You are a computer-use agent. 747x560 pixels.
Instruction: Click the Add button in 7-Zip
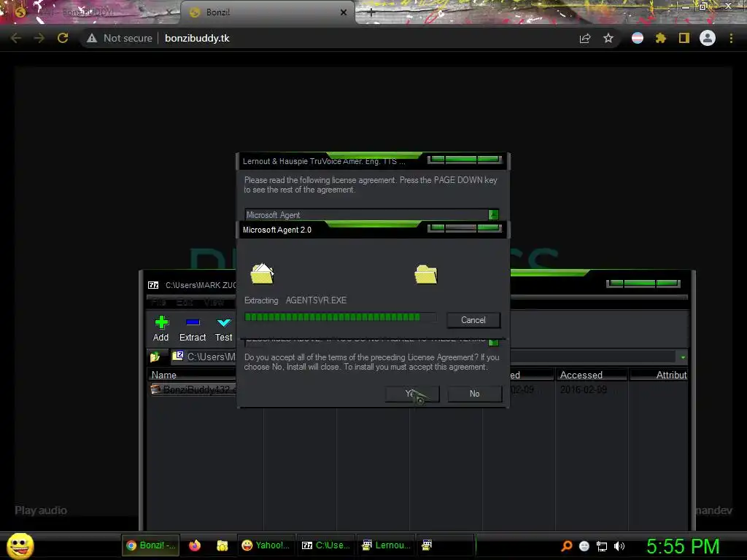pos(161,329)
